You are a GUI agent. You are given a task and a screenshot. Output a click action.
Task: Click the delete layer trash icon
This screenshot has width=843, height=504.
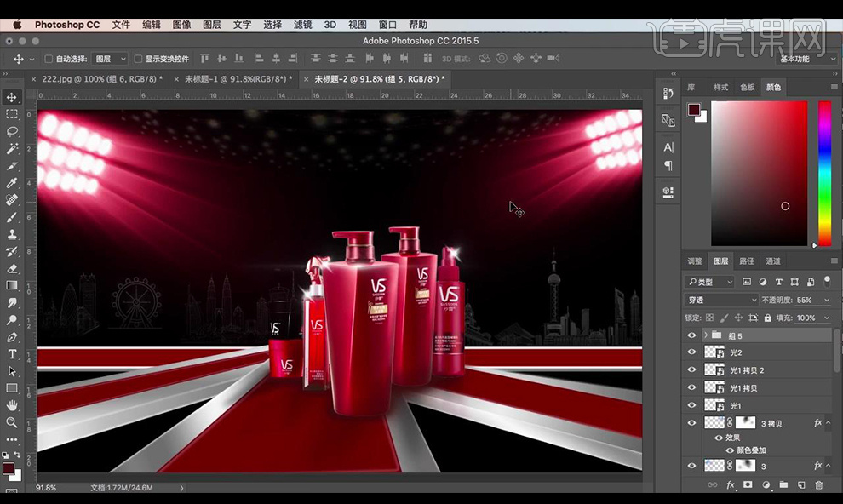coord(819,485)
